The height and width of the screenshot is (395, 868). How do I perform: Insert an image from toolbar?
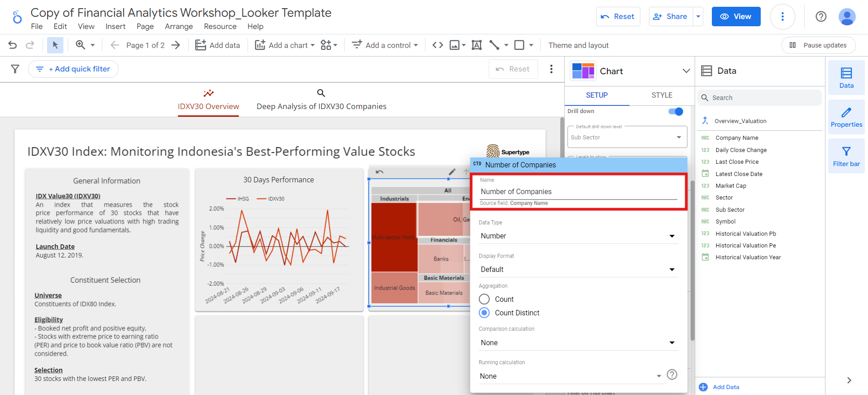[x=454, y=45]
